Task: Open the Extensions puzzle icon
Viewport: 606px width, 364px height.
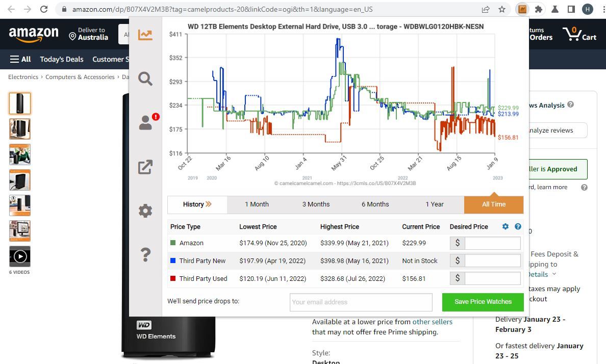Action: 538,9
